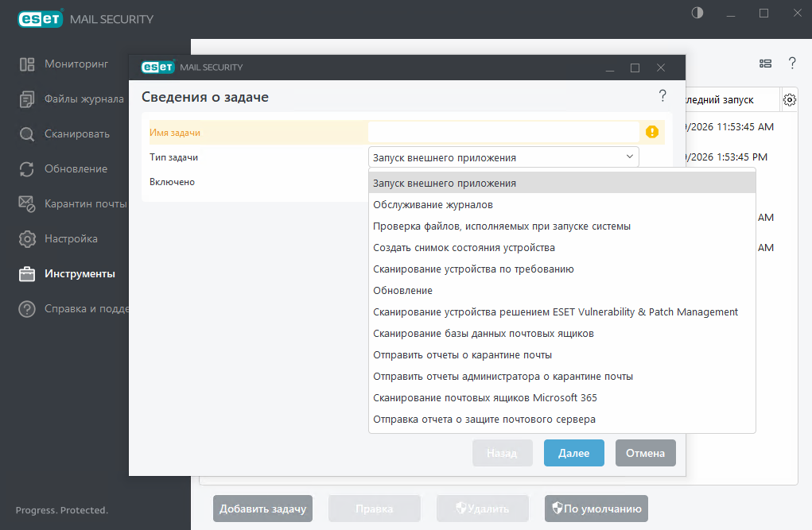This screenshot has width=812, height=530.
Task: Click the yellow warning icon beside task name
Action: pyautogui.click(x=652, y=132)
